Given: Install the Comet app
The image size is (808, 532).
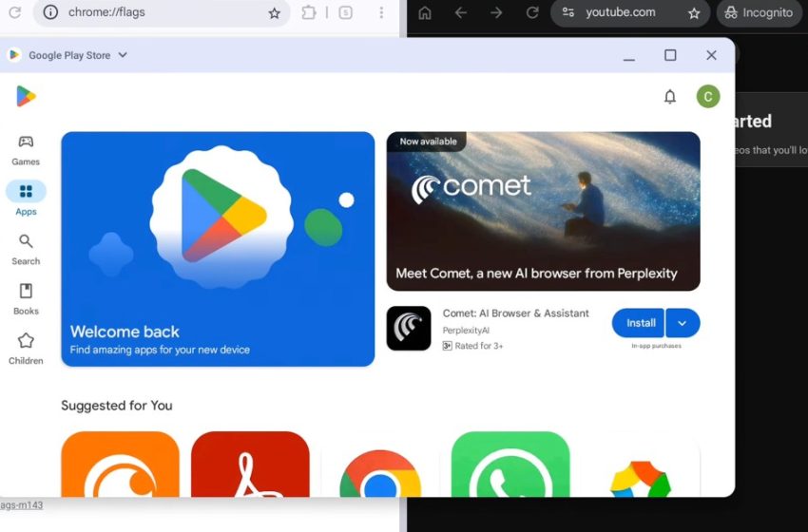Looking at the screenshot, I should point(638,323).
